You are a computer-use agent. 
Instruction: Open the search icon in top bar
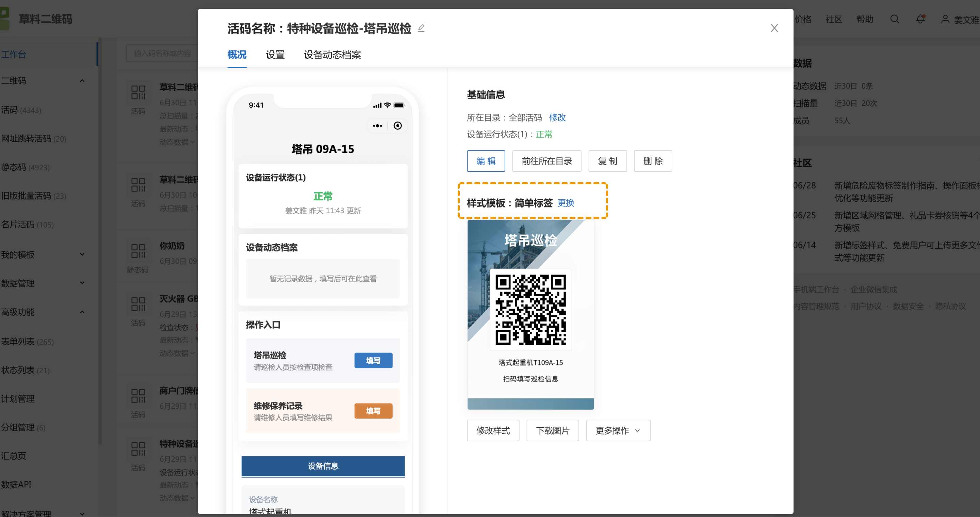coord(895,19)
